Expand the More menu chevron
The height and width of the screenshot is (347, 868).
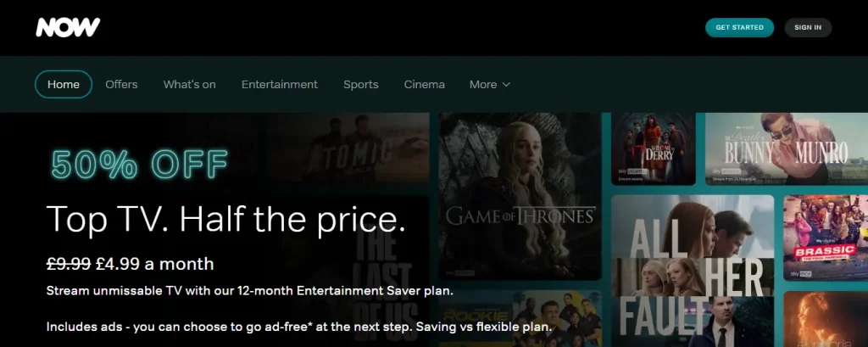[x=506, y=85]
